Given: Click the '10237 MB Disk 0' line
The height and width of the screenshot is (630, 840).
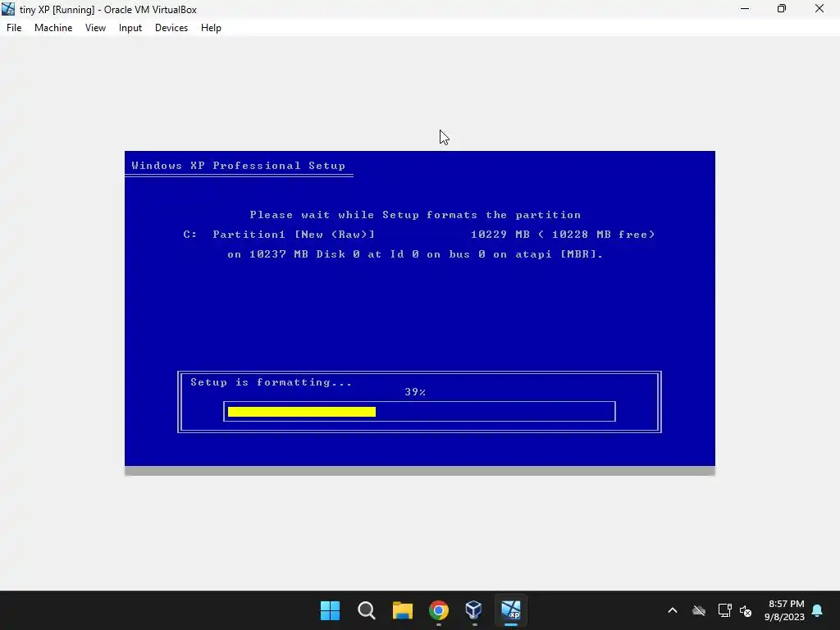Looking at the screenshot, I should [415, 254].
